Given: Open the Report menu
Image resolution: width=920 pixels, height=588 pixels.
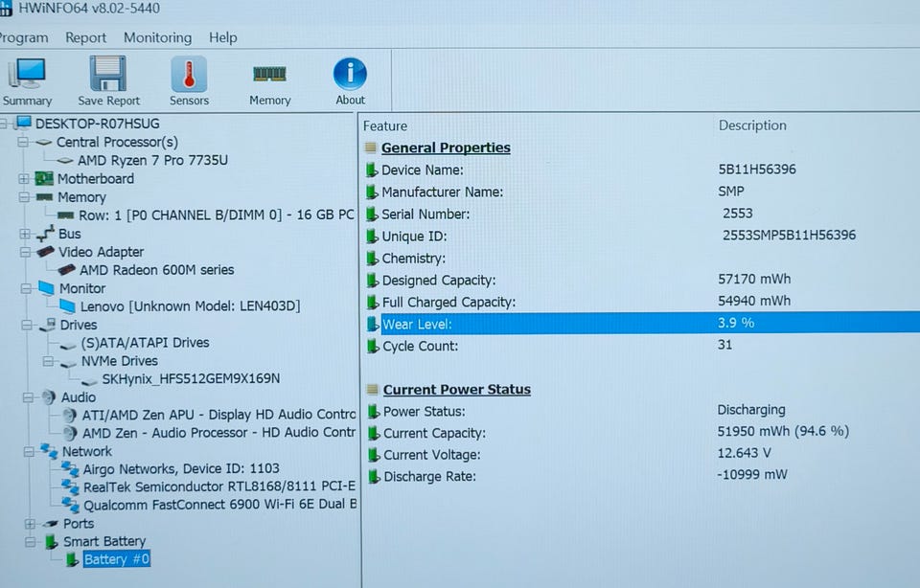Looking at the screenshot, I should [x=85, y=37].
